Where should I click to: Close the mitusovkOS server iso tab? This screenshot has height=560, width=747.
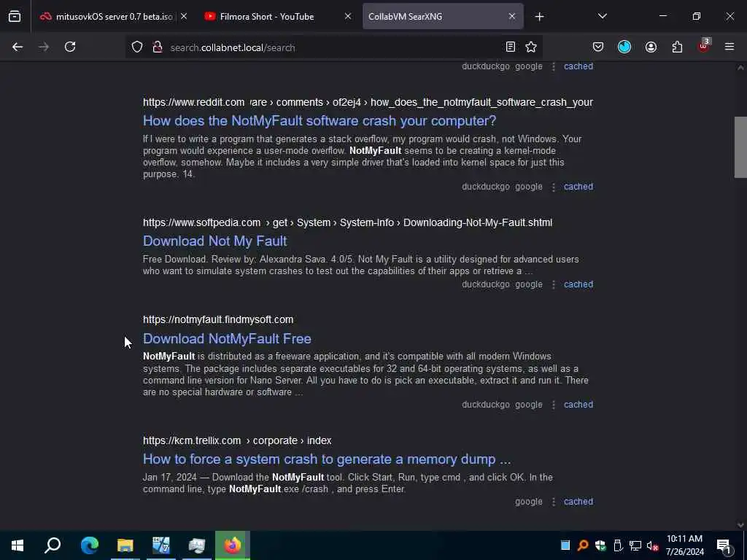184,16
